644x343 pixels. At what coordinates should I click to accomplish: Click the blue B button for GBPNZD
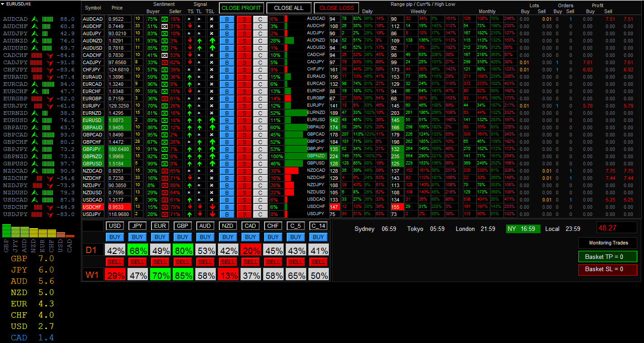click(x=227, y=156)
